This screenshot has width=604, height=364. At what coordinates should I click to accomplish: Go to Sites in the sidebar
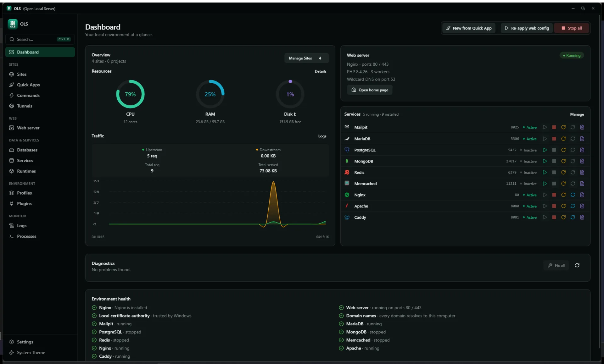(x=40, y=74)
